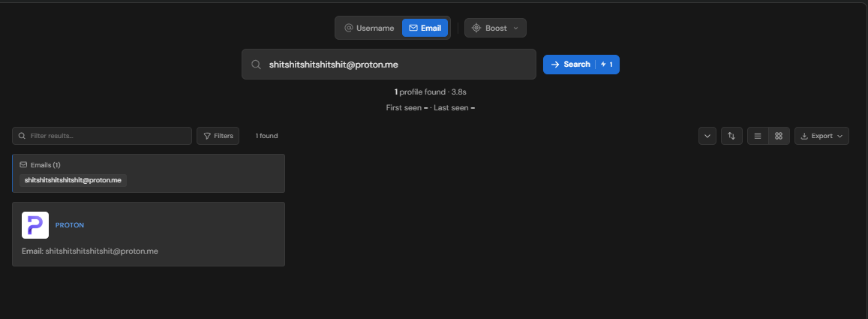This screenshot has width=868, height=319.
Task: Open the Filters button
Action: click(x=218, y=136)
